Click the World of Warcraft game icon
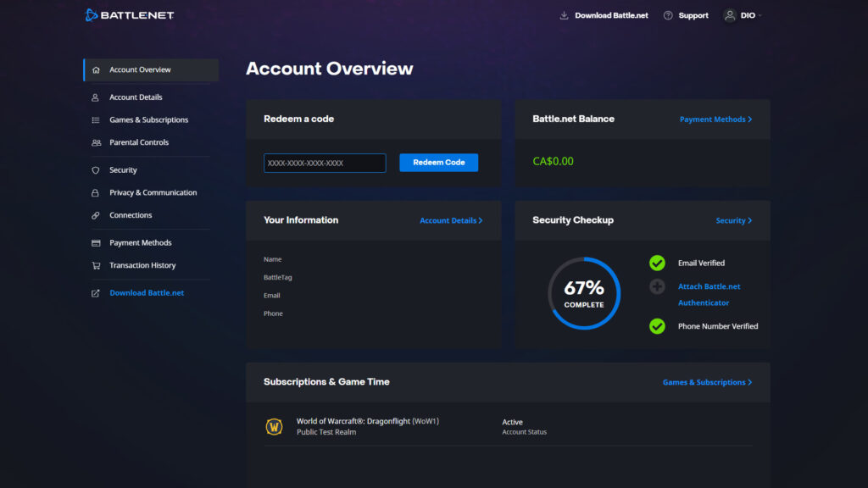 274,426
